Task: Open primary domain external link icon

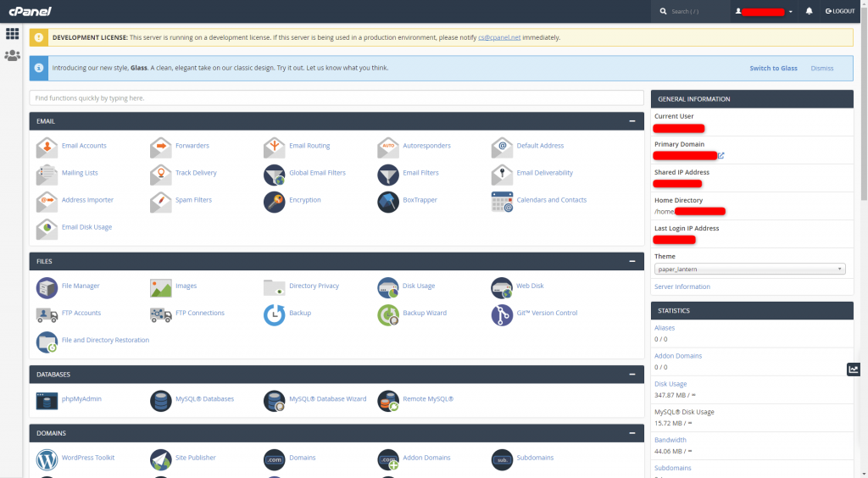Action: coord(721,155)
